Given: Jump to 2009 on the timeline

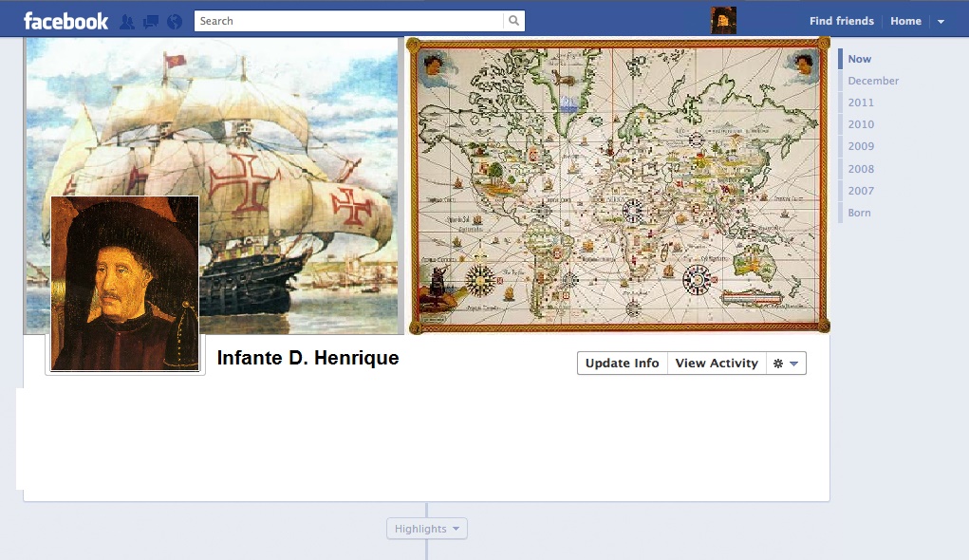Looking at the screenshot, I should pos(861,146).
